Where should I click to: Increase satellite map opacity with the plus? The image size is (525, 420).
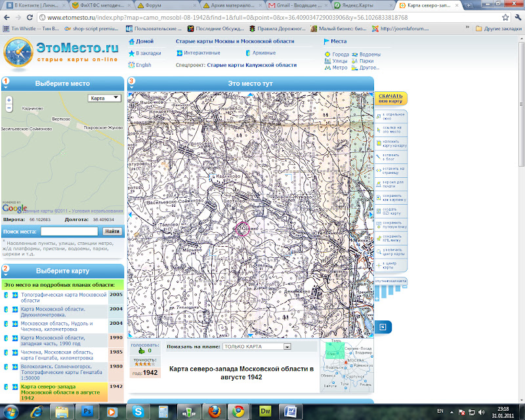point(377,299)
